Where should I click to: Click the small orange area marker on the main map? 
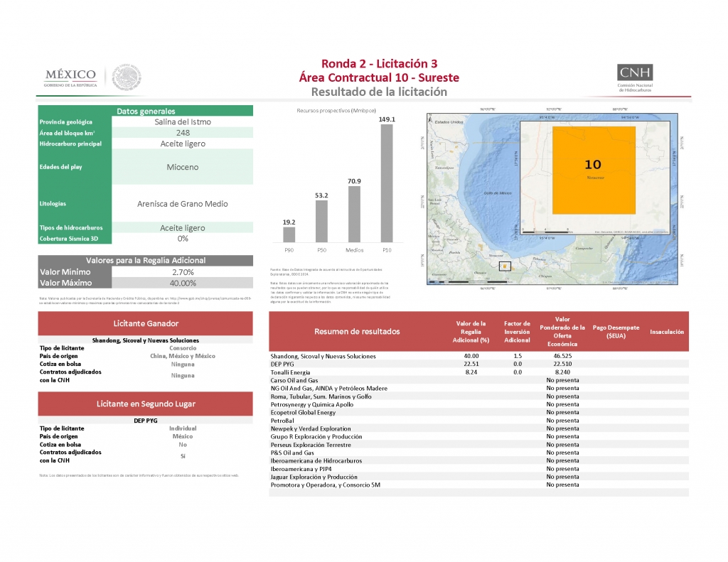click(x=505, y=266)
